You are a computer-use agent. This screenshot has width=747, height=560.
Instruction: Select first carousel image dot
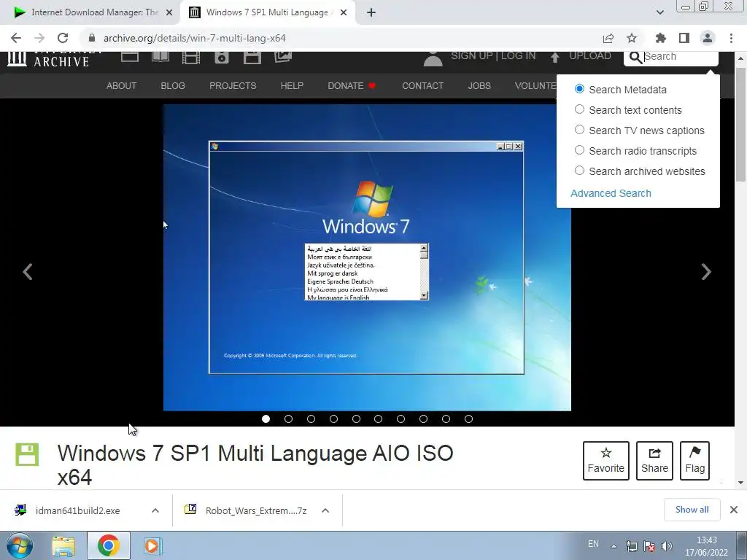pos(266,419)
